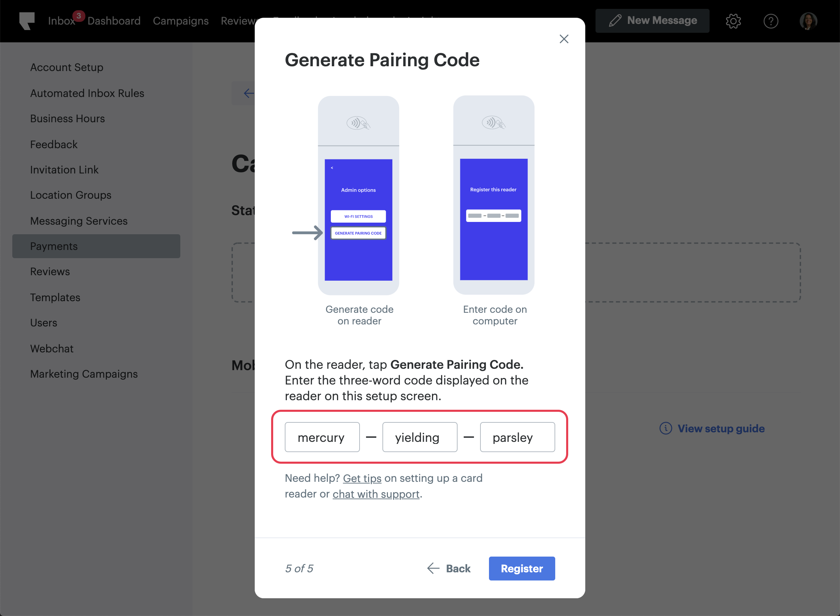The image size is (840, 616).
Task: Click the pencil icon on New Message
Action: pos(615,20)
